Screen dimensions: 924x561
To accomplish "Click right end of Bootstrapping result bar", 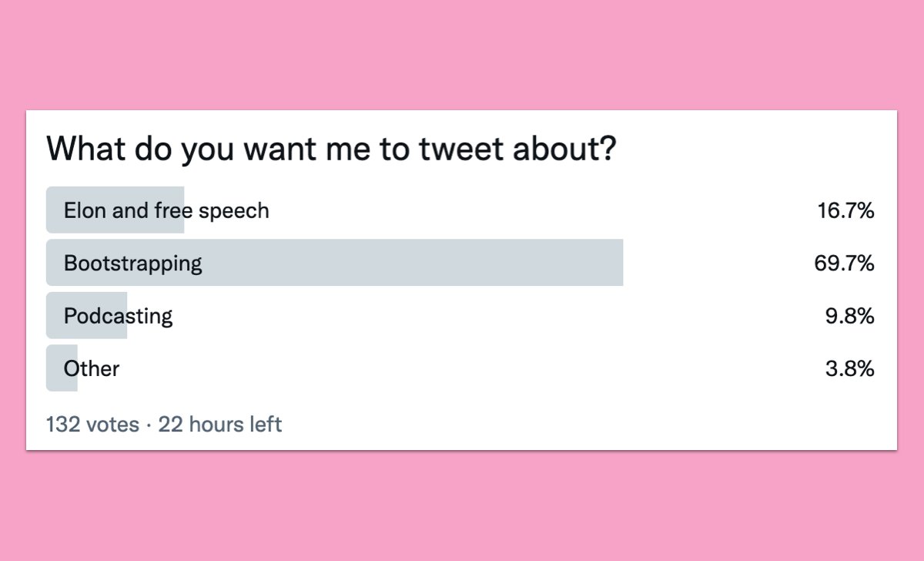I will pyautogui.click(x=618, y=264).
